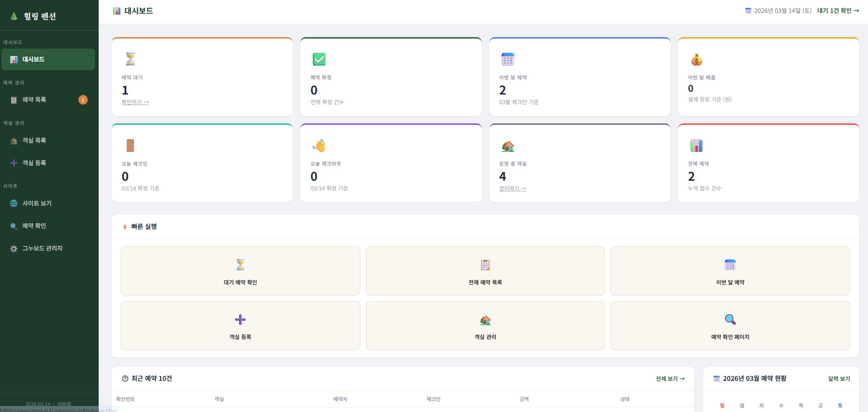This screenshot has height=412, width=868.
Task: Click the orange badge on 예약 목록
Action: pos(83,100)
